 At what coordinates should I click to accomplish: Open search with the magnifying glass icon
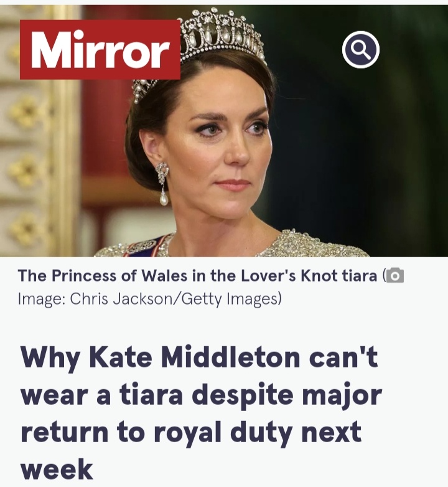361,50
